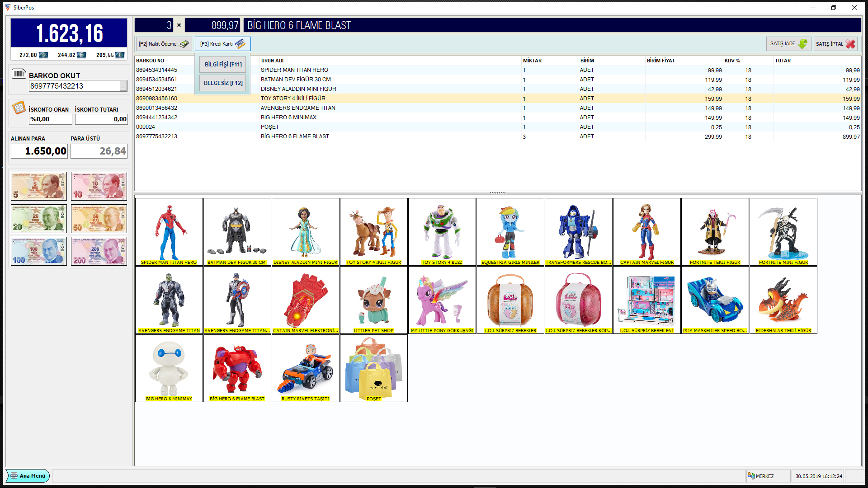Image resolution: width=868 pixels, height=488 pixels.
Task: Add AVENGERS ENDGAME TITAN Hulk tile
Action: coord(169,300)
